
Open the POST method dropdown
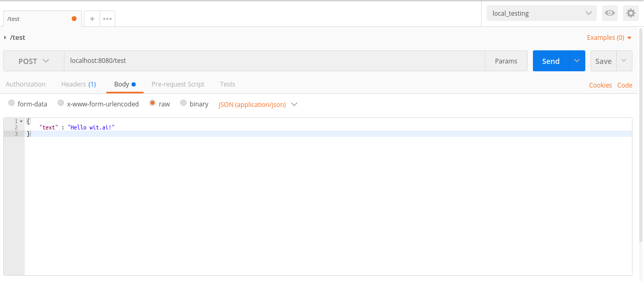[x=34, y=61]
